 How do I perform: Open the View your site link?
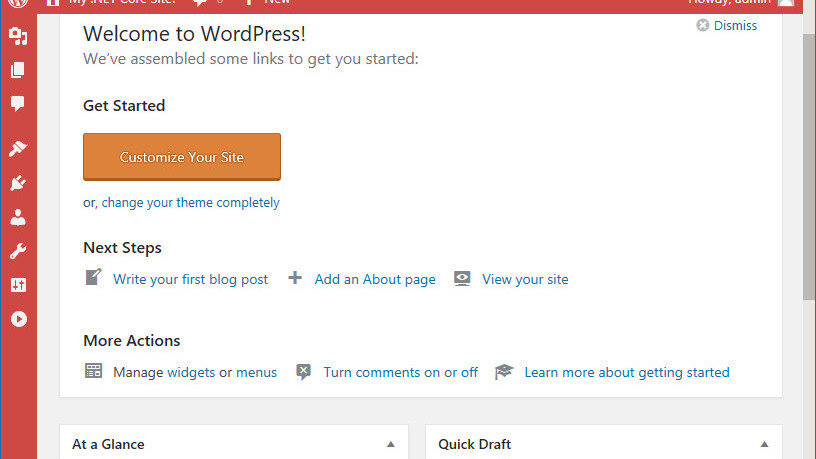[x=524, y=279]
